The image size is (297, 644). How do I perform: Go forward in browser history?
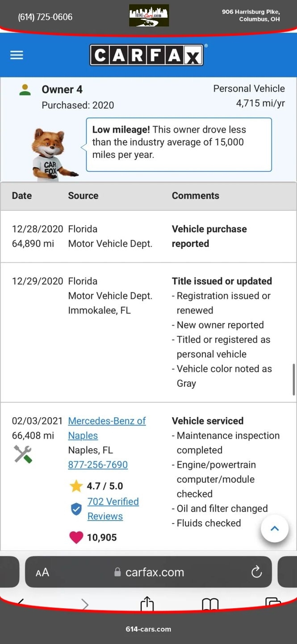tap(85, 605)
